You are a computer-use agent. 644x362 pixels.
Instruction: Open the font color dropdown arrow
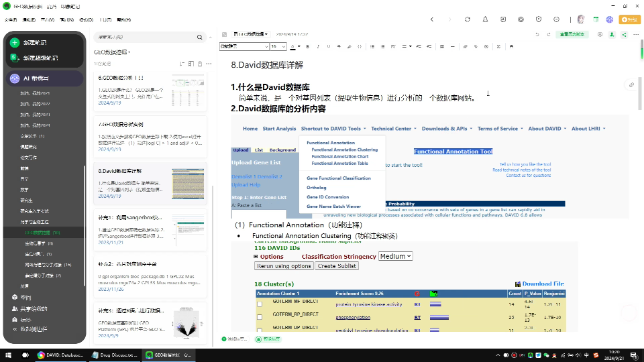(x=299, y=47)
